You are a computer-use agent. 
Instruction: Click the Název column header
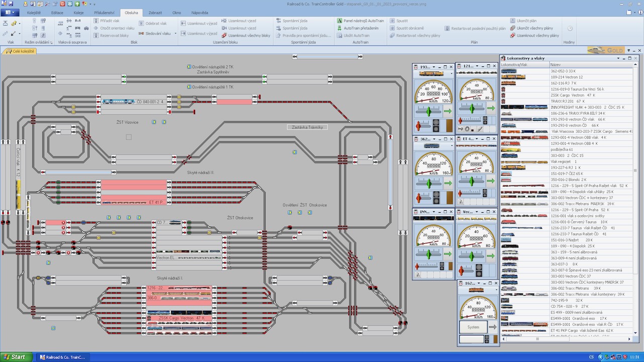[591, 65]
